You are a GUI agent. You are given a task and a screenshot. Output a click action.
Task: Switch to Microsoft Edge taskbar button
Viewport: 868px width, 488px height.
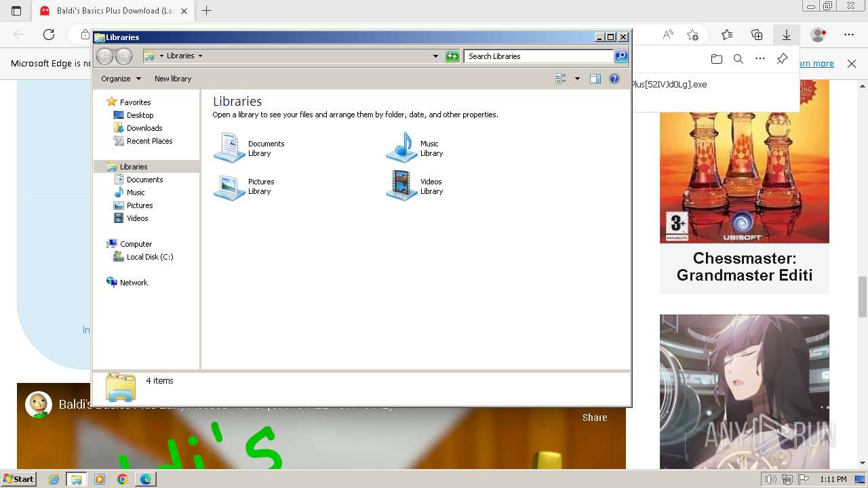(145, 479)
